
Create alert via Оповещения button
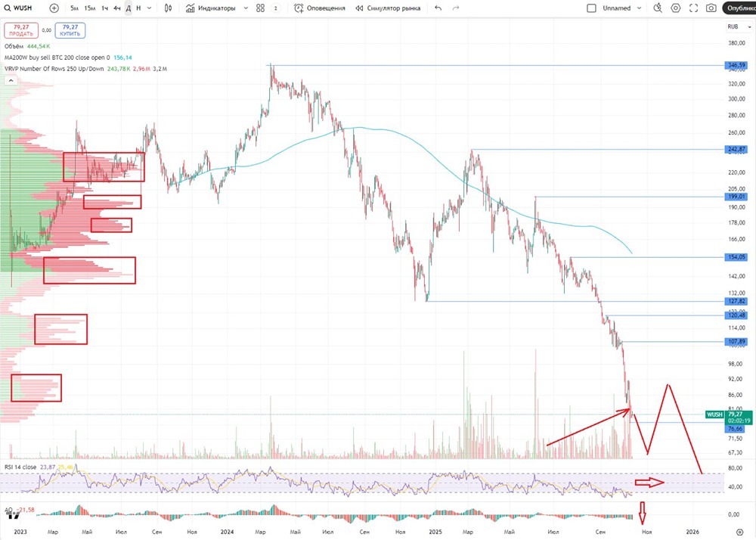320,8
